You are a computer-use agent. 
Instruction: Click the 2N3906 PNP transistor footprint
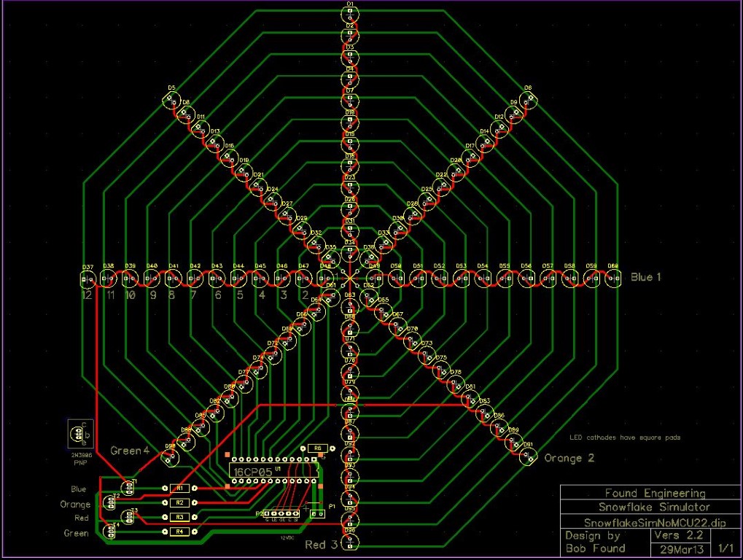click(78, 434)
